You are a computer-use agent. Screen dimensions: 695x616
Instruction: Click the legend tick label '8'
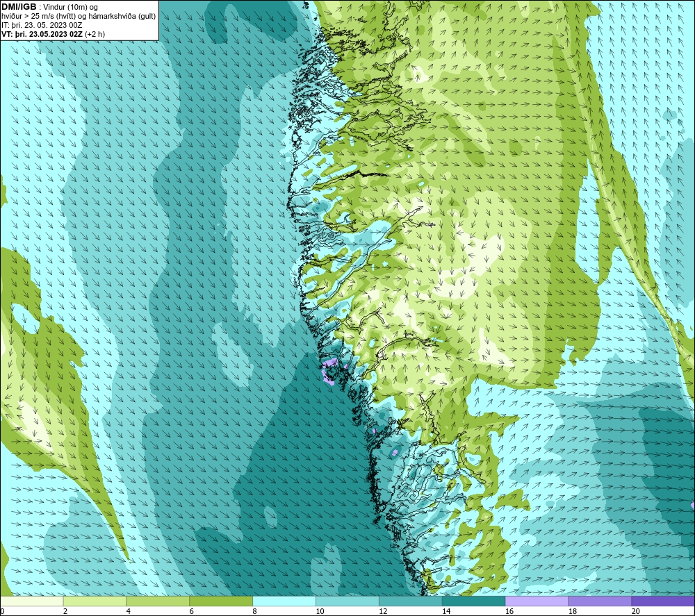click(x=254, y=611)
